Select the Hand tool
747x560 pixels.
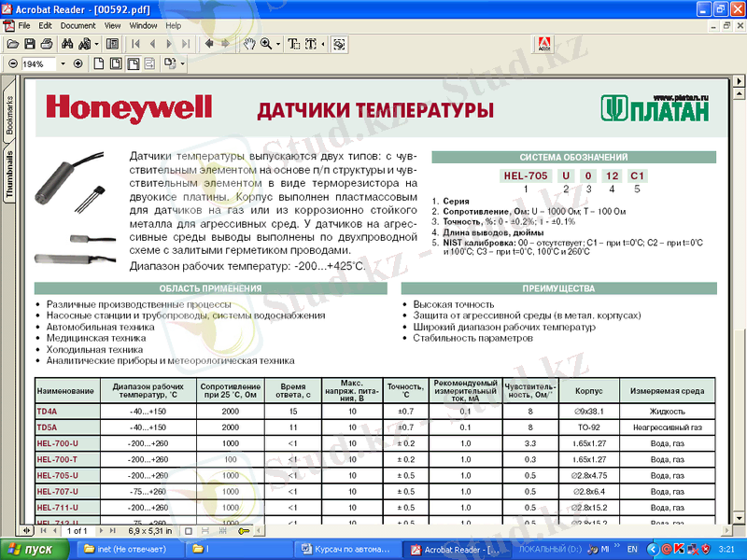[x=249, y=44]
